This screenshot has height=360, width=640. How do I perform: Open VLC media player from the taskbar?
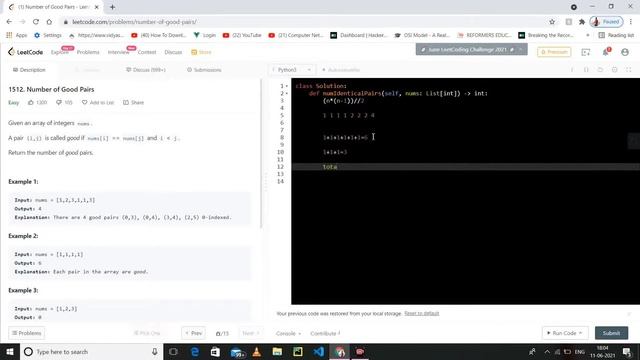pyautogui.click(x=257, y=351)
